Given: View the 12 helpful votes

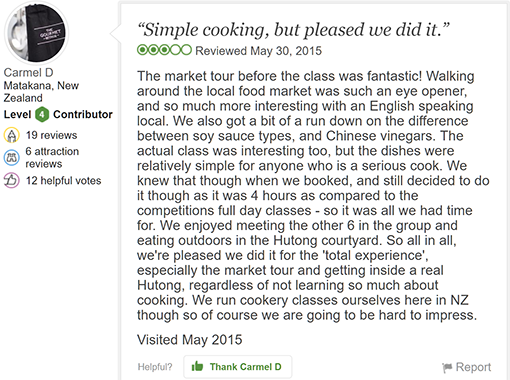Looking at the screenshot, I should [x=63, y=181].
